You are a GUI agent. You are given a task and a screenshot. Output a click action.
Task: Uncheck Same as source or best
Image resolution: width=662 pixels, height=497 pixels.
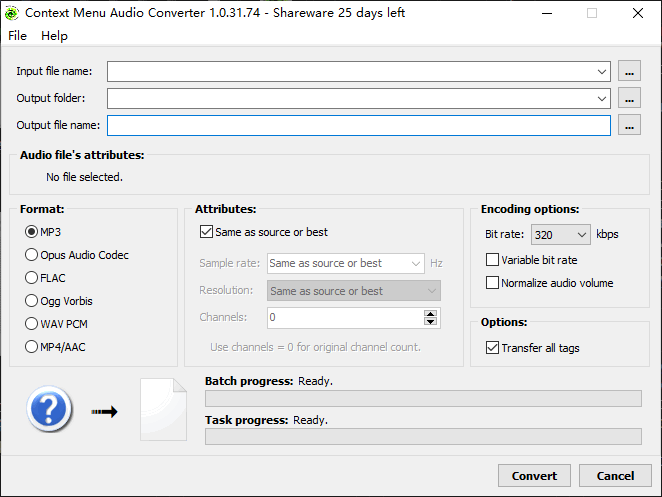207,232
